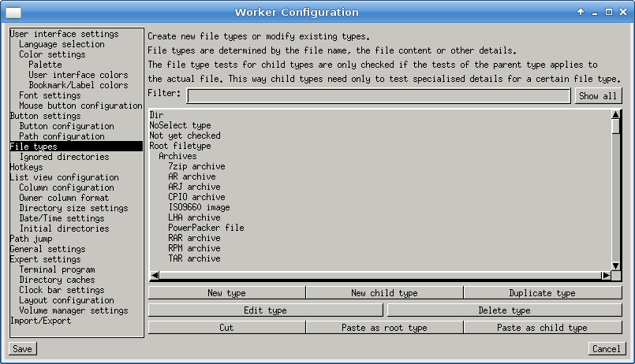Select Root filetype in list

tap(180, 146)
